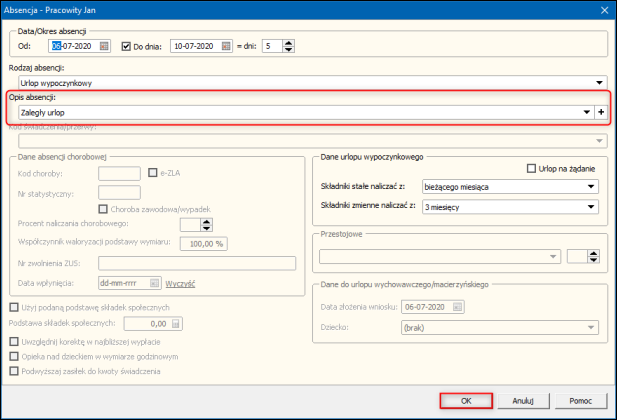Expand the Rodzaj absencji dropdown
The height and width of the screenshot is (420, 617).
(599, 82)
